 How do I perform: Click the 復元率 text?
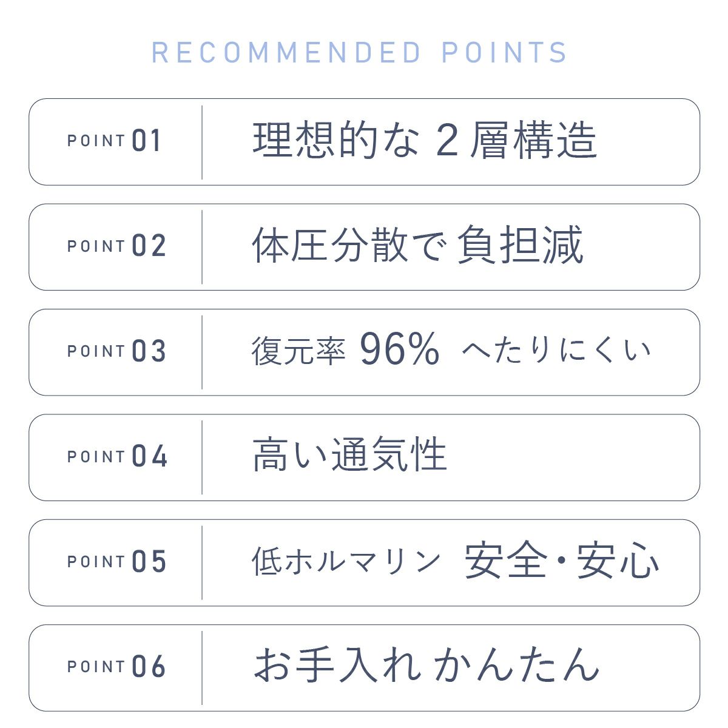point(298,351)
